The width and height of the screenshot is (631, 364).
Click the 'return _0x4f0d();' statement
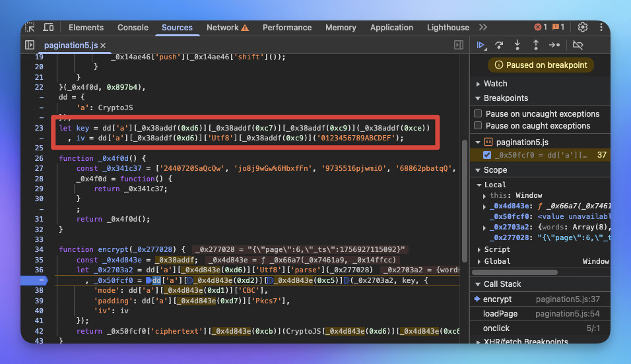[113, 219]
